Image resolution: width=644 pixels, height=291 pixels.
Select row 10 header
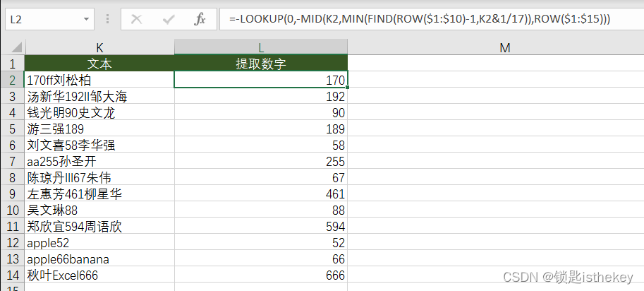[12, 210]
